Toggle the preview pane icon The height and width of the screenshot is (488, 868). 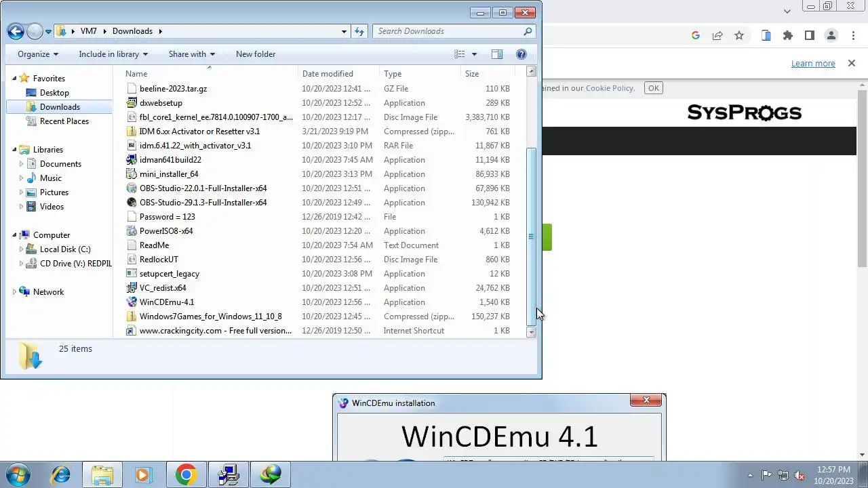coord(497,54)
